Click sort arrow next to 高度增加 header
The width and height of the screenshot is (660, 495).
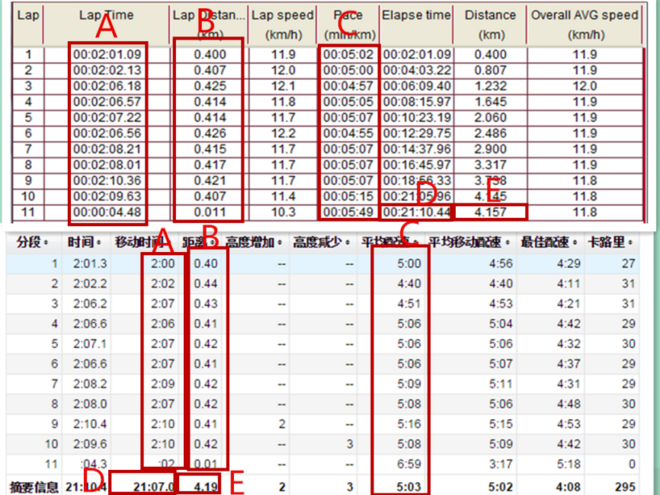tap(279, 243)
